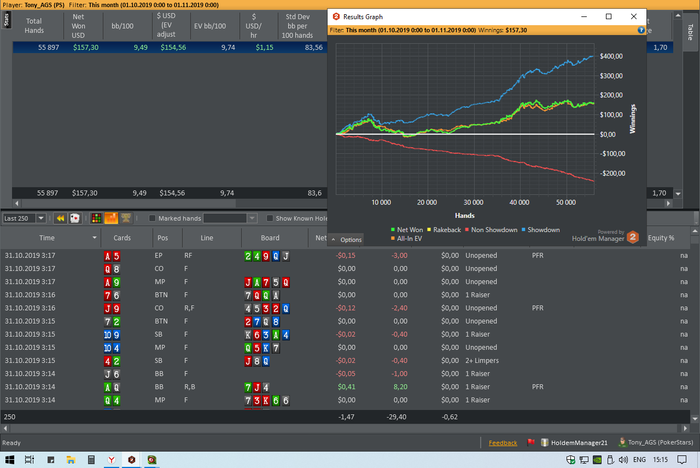Sort by bb/100 column header
This screenshot has width=700, height=468.
click(122, 26)
